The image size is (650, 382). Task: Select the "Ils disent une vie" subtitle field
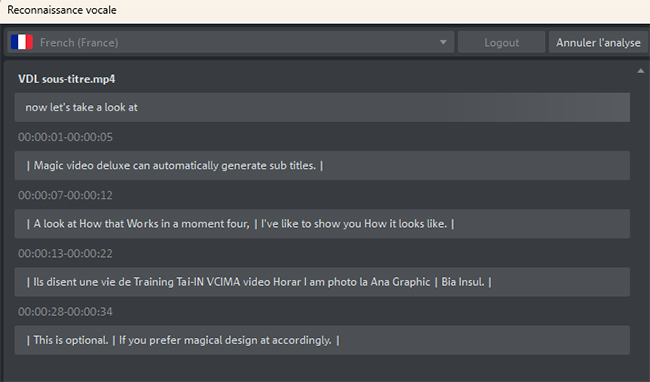pyautogui.click(x=322, y=282)
